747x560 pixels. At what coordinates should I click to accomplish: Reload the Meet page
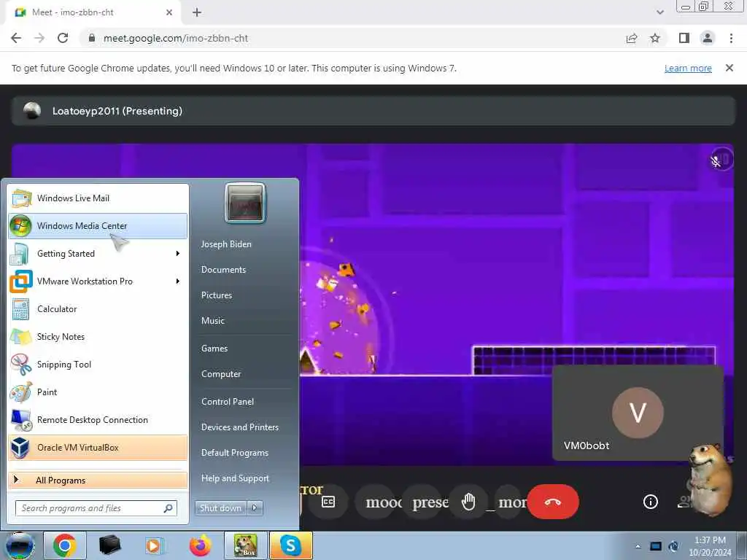coord(63,38)
